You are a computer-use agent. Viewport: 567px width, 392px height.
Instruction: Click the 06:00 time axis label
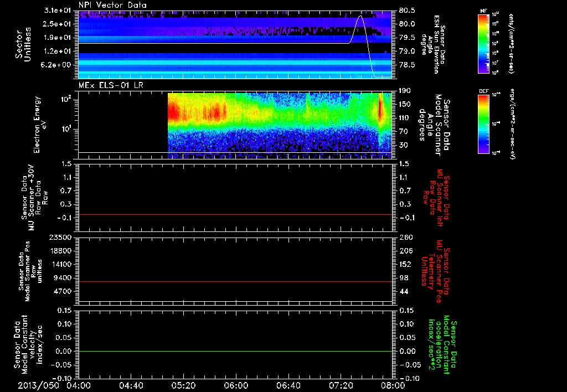236,385
